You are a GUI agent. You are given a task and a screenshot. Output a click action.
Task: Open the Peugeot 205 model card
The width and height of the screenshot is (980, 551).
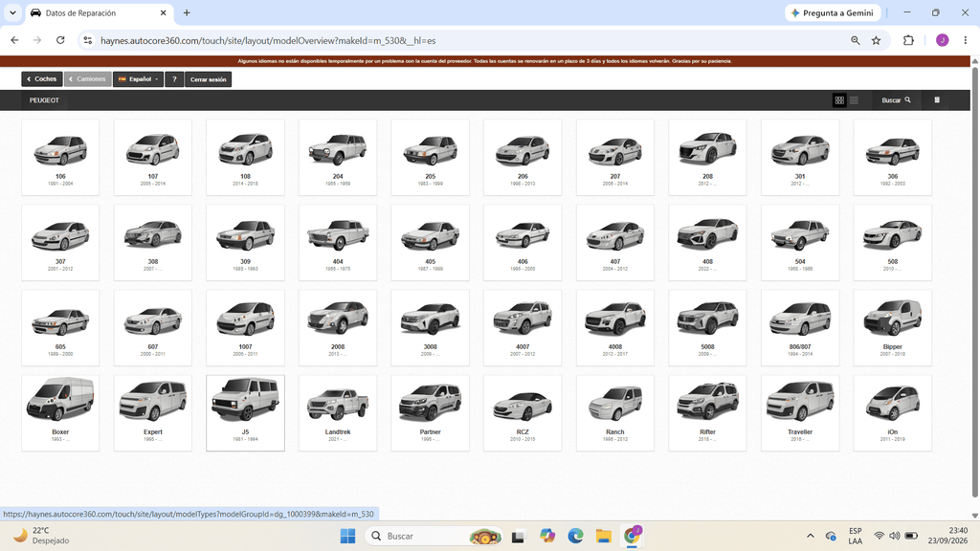click(x=430, y=158)
